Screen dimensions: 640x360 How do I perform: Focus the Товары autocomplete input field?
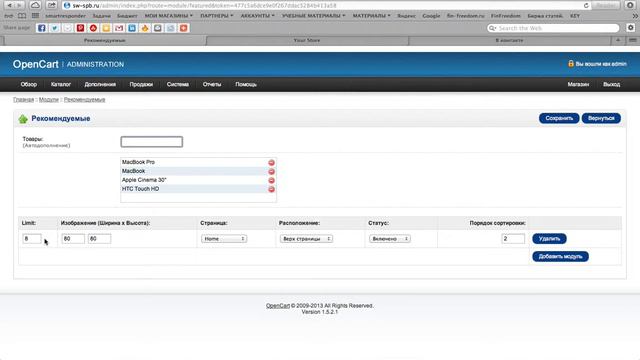tap(151, 142)
